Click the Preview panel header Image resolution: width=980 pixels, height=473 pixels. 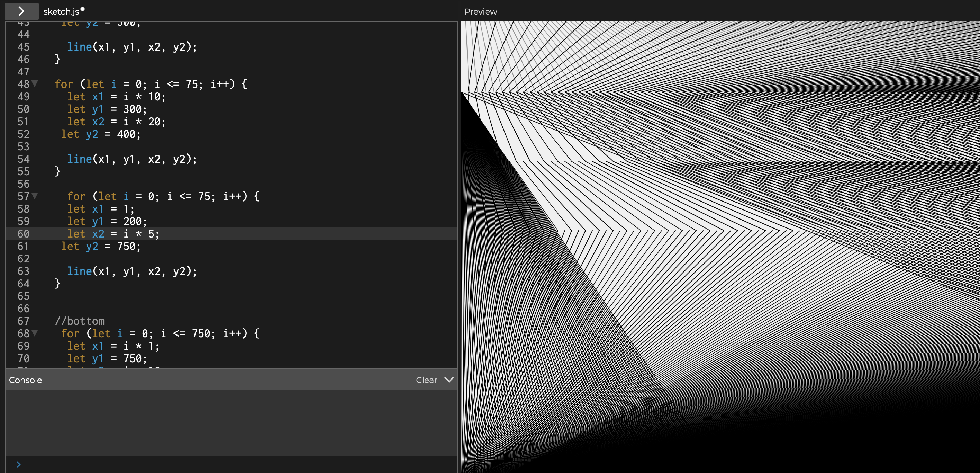point(480,11)
